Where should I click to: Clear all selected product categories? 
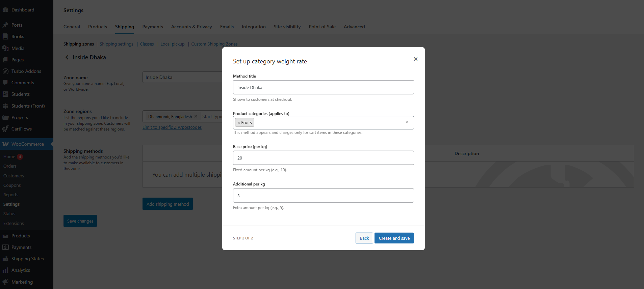(407, 122)
